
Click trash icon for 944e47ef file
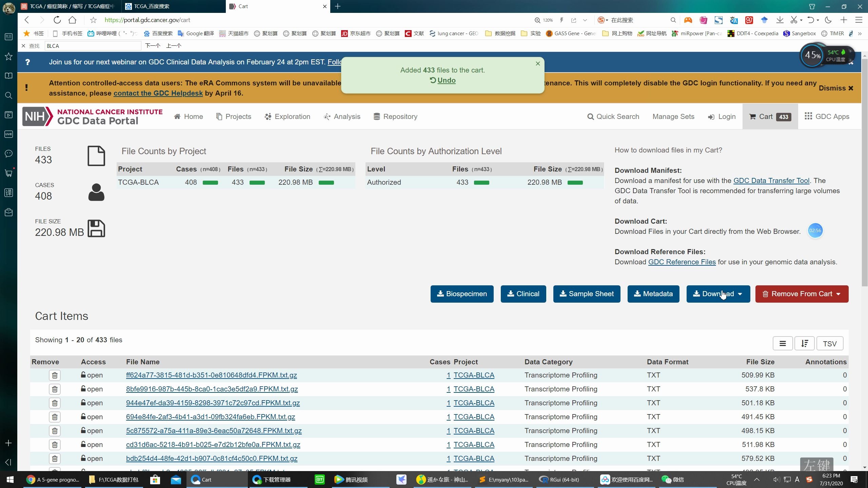click(x=55, y=403)
